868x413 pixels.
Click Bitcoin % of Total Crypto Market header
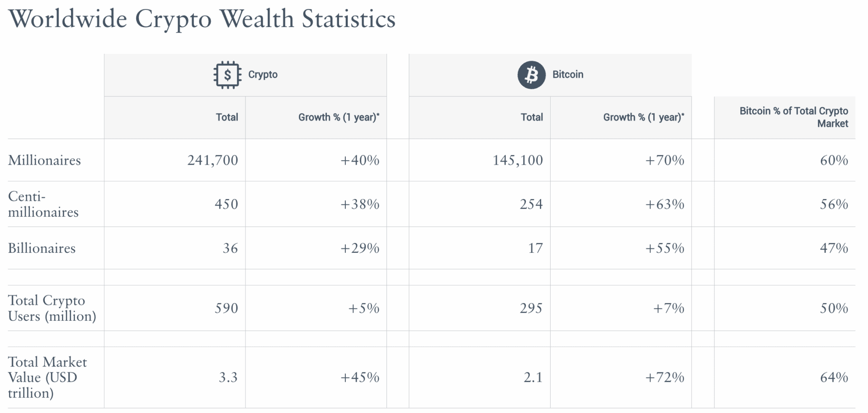pos(793,117)
